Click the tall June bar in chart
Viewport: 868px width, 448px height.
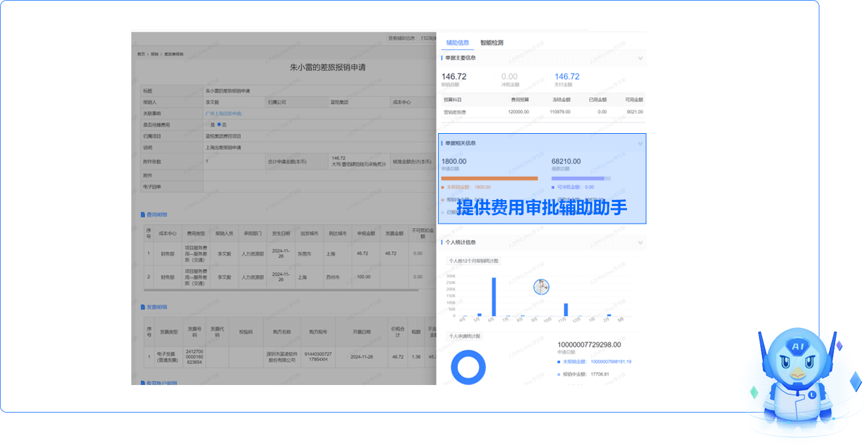pos(494,296)
